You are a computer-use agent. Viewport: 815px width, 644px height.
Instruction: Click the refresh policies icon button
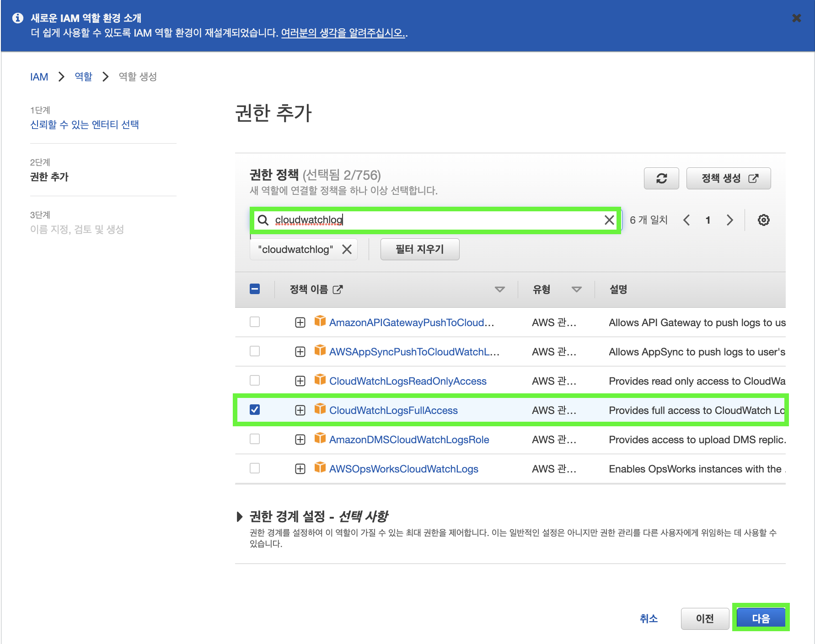pyautogui.click(x=661, y=178)
